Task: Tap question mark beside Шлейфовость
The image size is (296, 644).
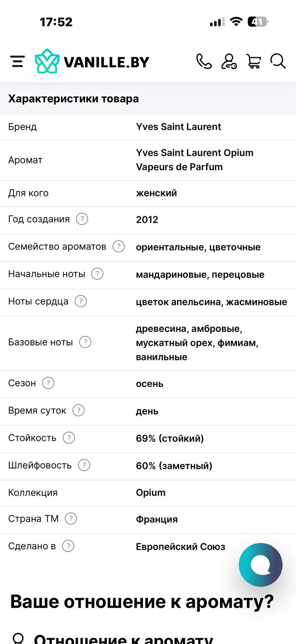Action: click(x=84, y=465)
